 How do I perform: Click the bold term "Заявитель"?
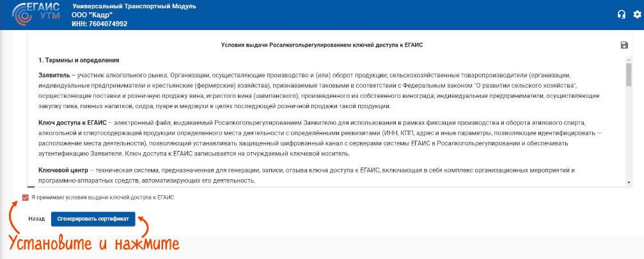[x=54, y=75]
